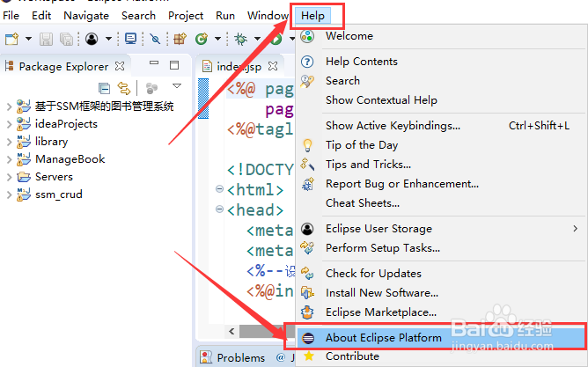
Task: Click the Debug bug icon
Action: [x=240, y=39]
